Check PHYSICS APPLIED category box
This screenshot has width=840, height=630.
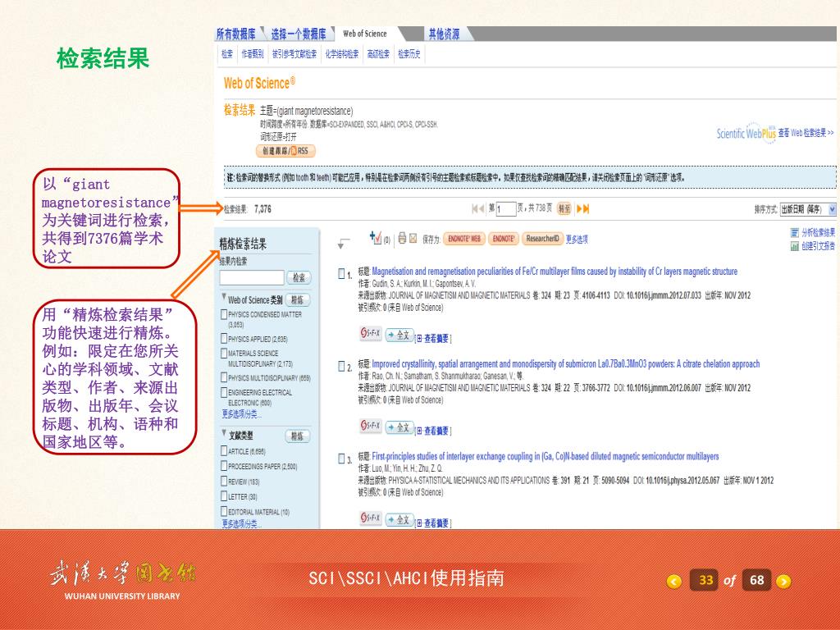point(224,339)
